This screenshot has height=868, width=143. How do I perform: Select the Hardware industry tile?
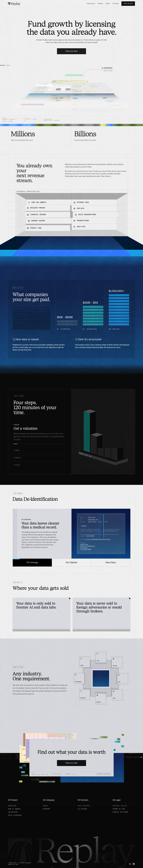85,695
